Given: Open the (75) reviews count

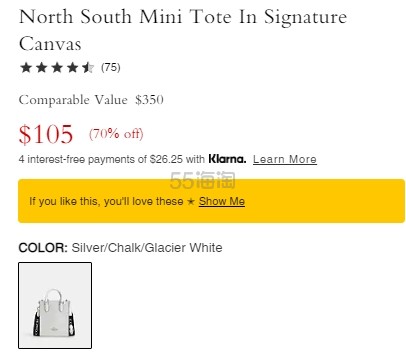Looking at the screenshot, I should coord(111,67).
